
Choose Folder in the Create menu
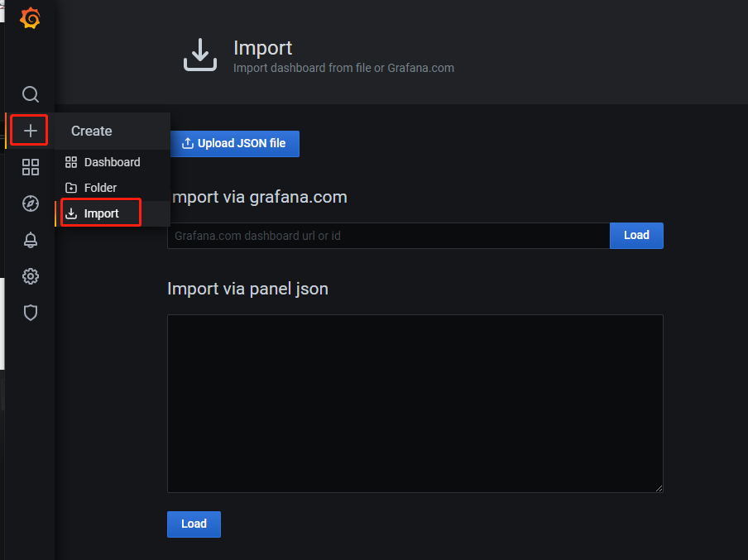100,188
